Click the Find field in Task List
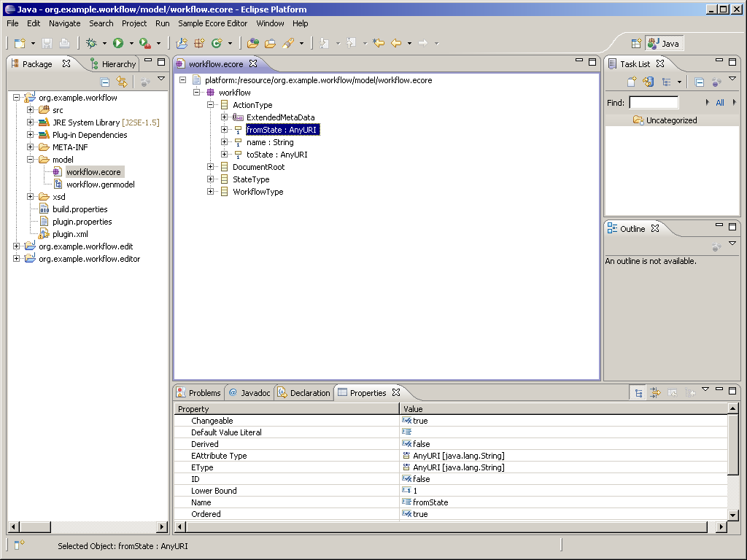 653,103
